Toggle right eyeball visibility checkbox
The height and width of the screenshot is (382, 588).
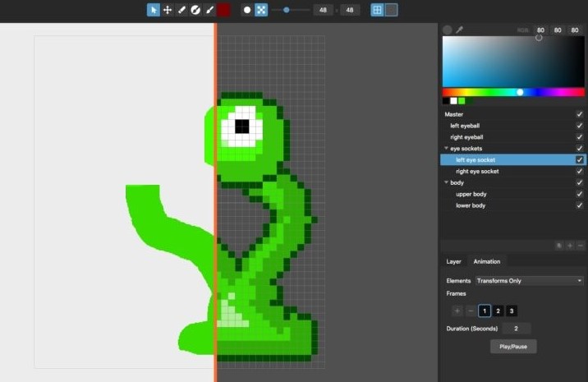(579, 137)
